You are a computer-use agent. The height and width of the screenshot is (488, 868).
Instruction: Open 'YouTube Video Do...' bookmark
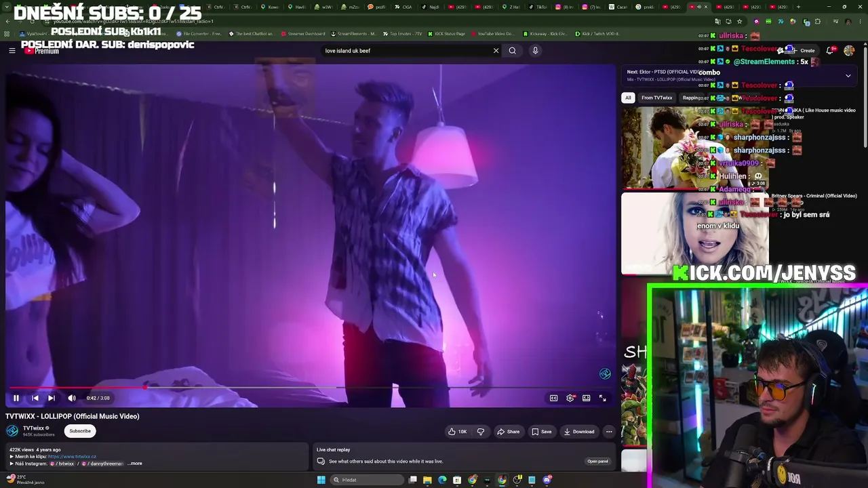pyautogui.click(x=492, y=33)
